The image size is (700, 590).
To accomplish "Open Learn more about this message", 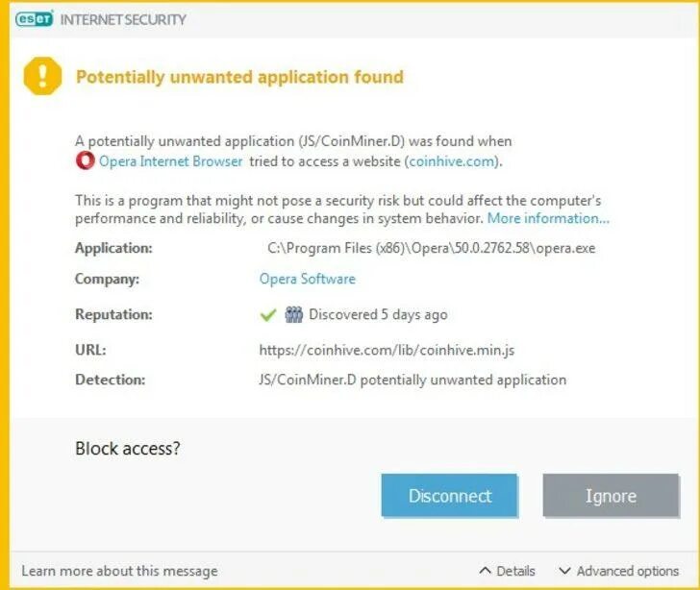I will tap(119, 571).
